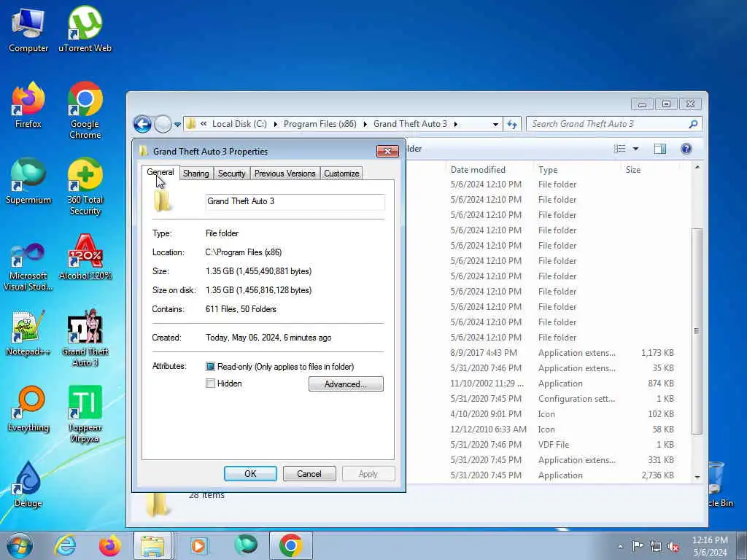The image size is (747, 560).
Task: Open the Computer desktop icon
Action: coord(28,29)
